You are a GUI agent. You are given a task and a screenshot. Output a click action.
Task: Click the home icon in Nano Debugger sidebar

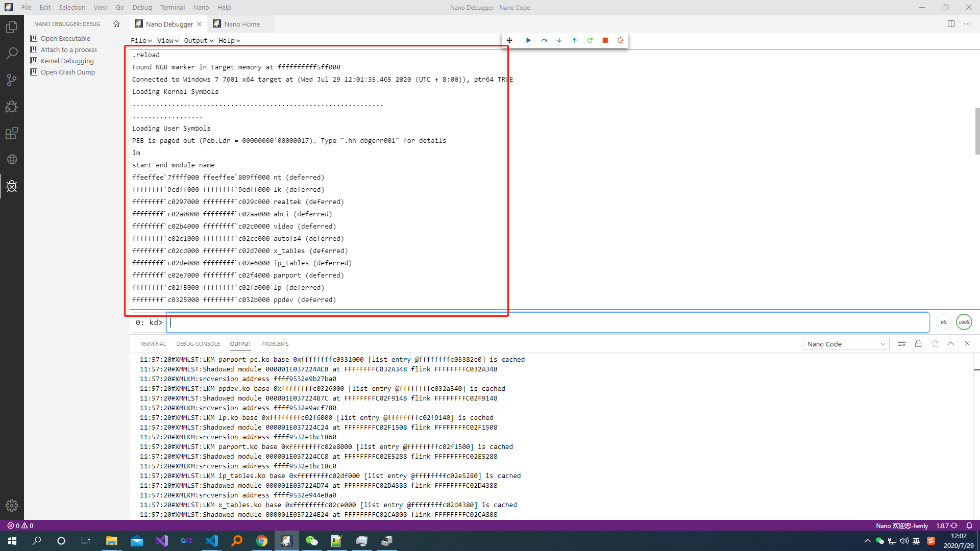click(x=116, y=24)
